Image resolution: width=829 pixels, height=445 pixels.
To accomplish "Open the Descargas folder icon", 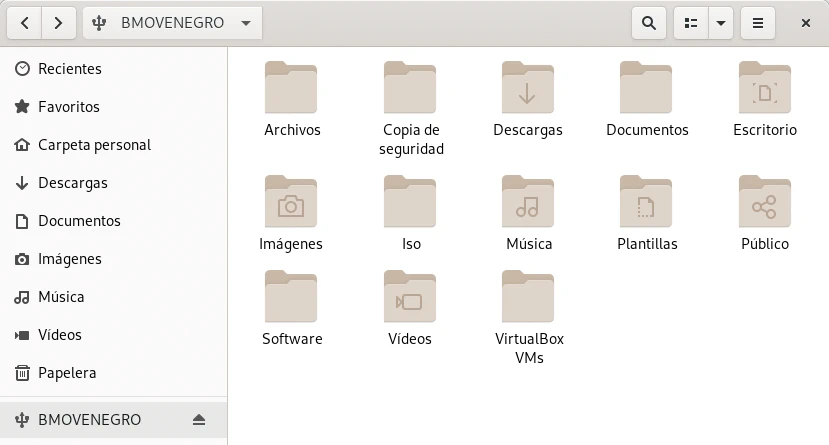I will (x=527, y=88).
